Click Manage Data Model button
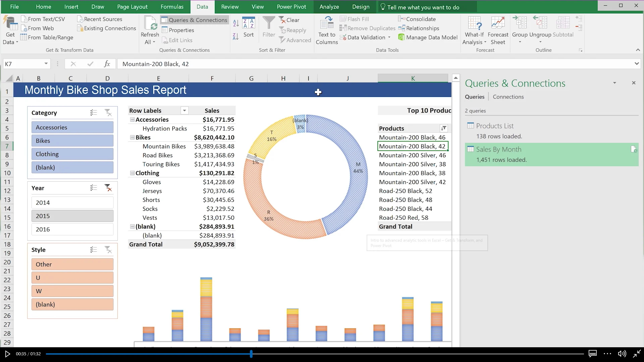 428,38
